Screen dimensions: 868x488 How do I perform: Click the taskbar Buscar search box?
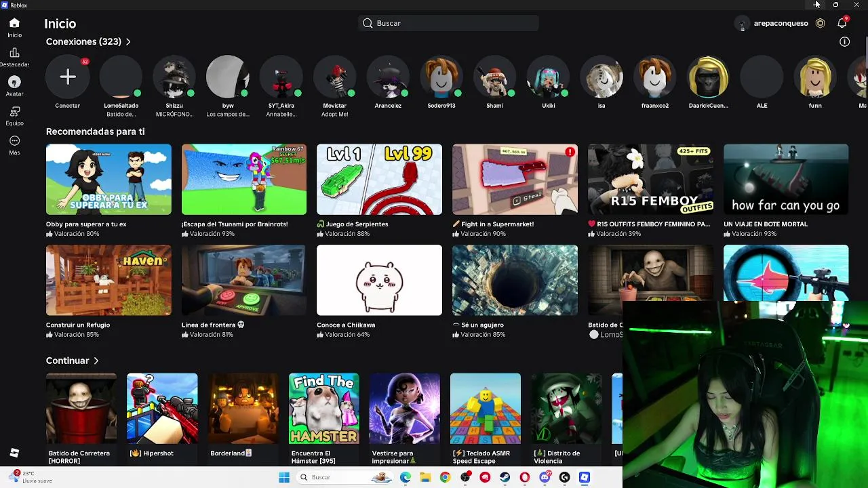pos(346,477)
